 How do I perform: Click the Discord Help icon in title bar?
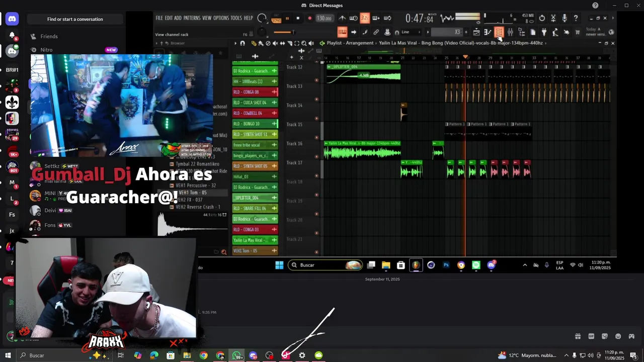pyautogui.click(x=595, y=6)
